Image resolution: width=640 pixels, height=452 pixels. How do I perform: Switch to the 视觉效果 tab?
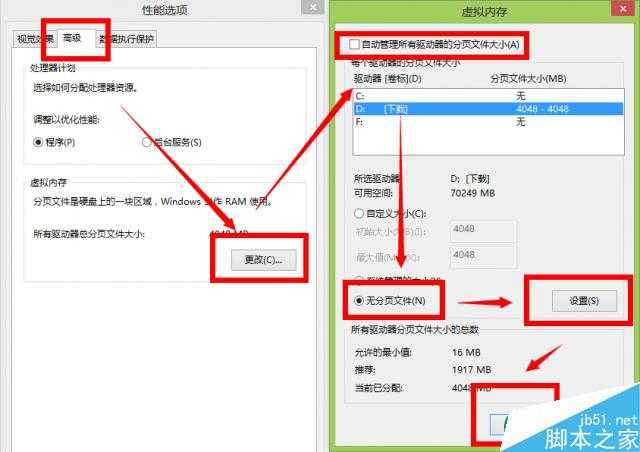tap(35, 39)
